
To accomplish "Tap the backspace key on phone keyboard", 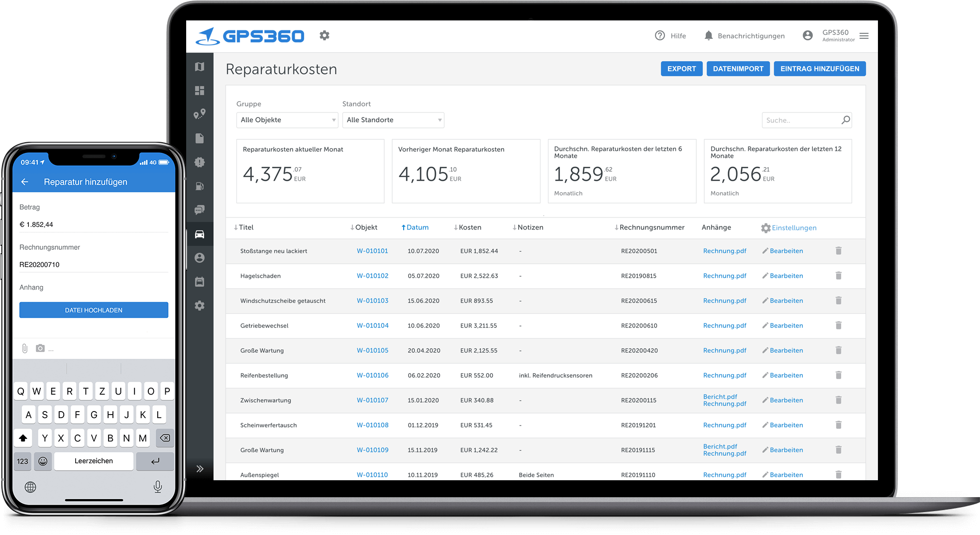I will [x=165, y=438].
